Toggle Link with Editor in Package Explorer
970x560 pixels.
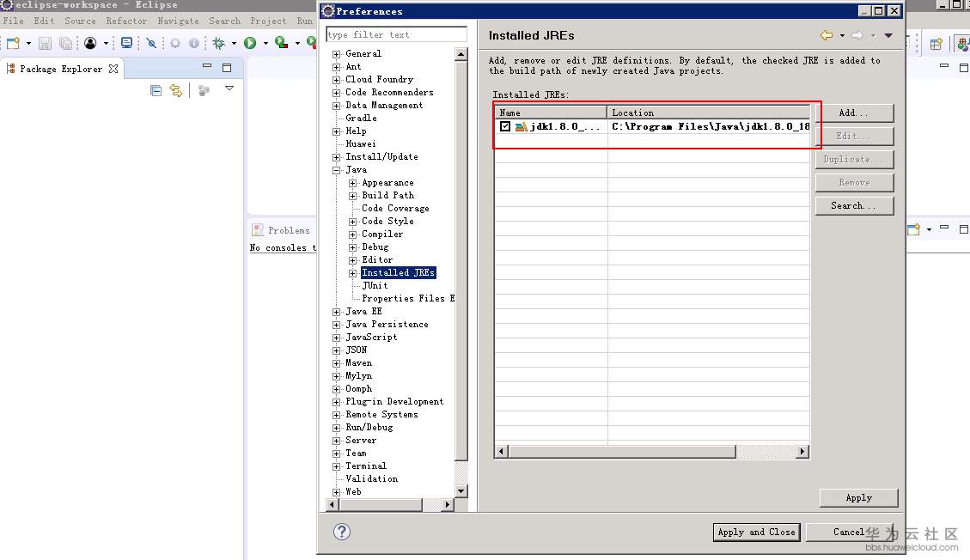pyautogui.click(x=176, y=91)
